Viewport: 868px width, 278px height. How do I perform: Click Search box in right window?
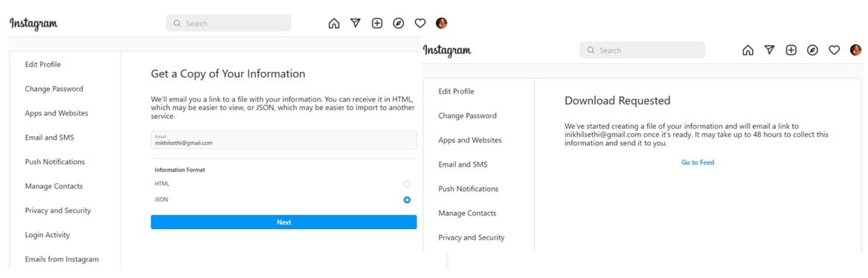[642, 51]
